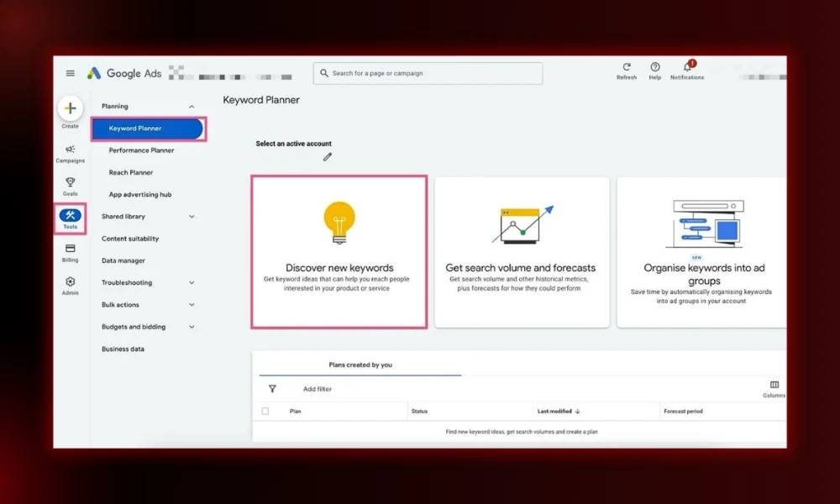The width and height of the screenshot is (840, 504).
Task: Open the Columns selector icon
Action: click(x=774, y=385)
